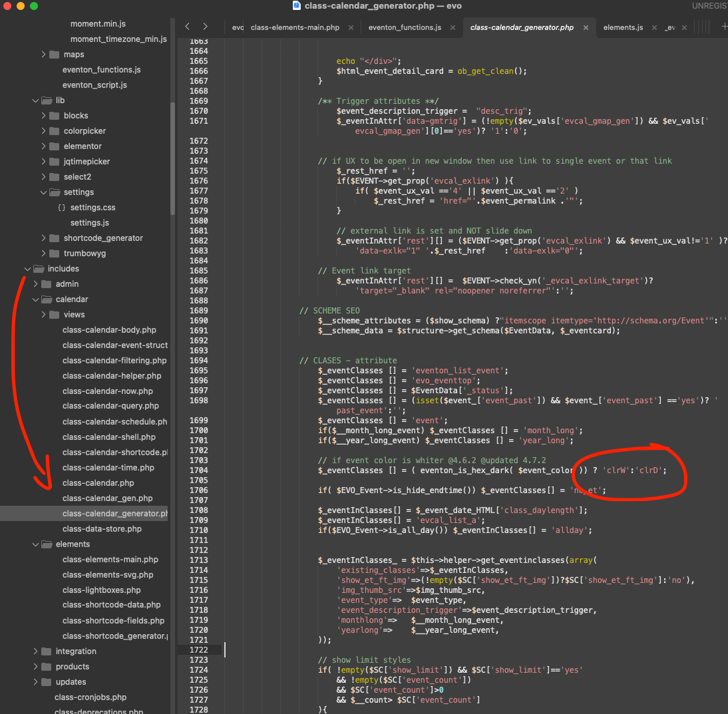Expand the maps folder
The height and width of the screenshot is (714, 728).
pyautogui.click(x=43, y=55)
